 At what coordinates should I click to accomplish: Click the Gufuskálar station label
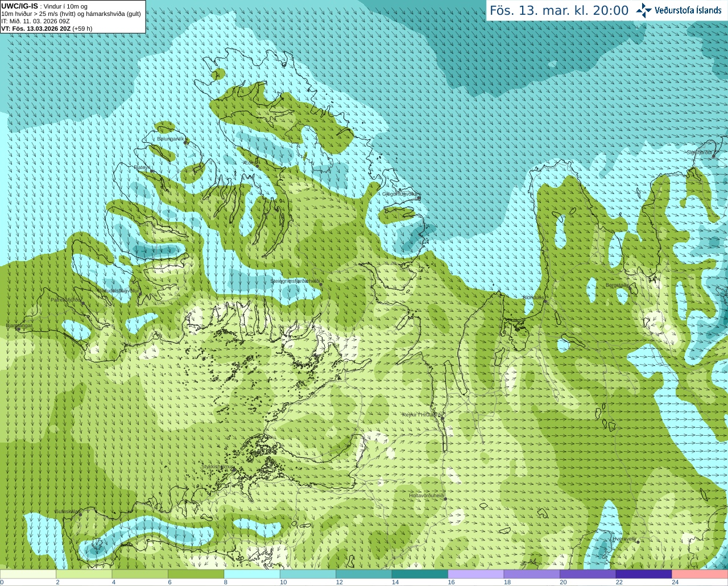coord(67,511)
